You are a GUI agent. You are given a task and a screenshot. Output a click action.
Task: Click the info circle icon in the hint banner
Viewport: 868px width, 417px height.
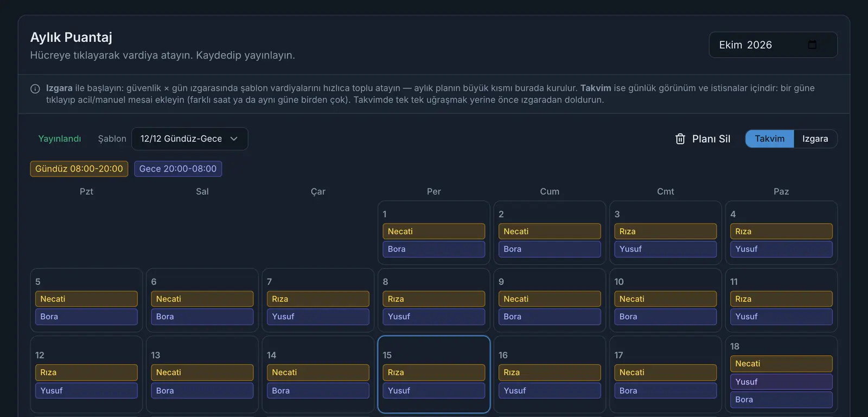35,89
